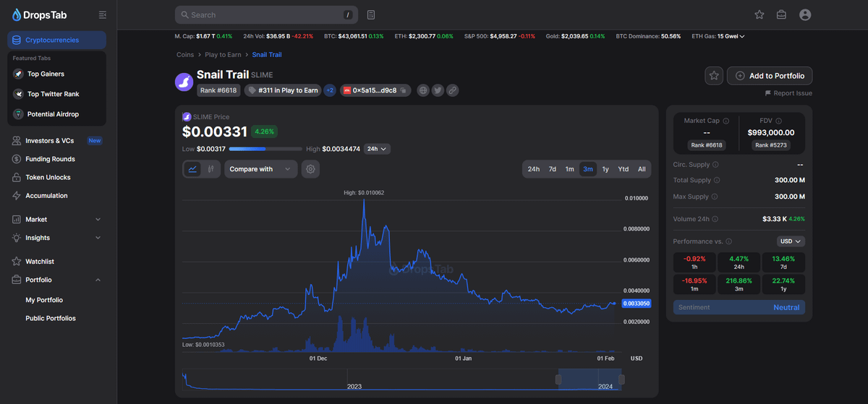
Task: Click the Snail Trail coin logo
Action: pyautogui.click(x=184, y=81)
